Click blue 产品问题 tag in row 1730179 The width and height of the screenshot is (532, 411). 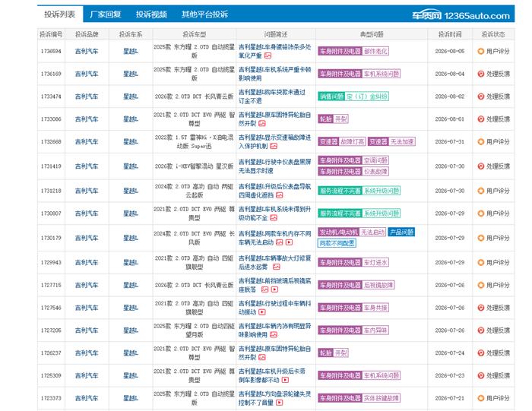click(x=402, y=232)
